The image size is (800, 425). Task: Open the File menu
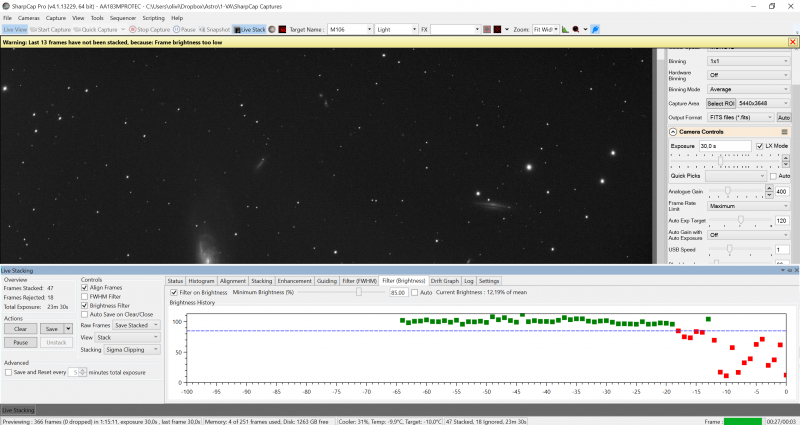click(8, 18)
